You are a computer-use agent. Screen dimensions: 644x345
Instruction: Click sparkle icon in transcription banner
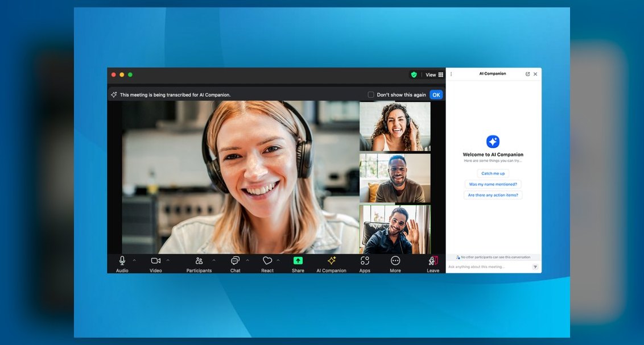(x=114, y=95)
